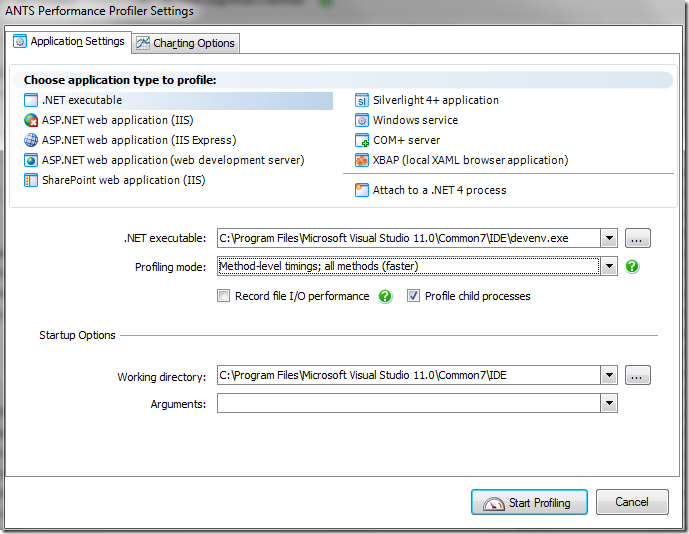Enable Record file I/O performance checkbox
689x534 pixels.
223,296
